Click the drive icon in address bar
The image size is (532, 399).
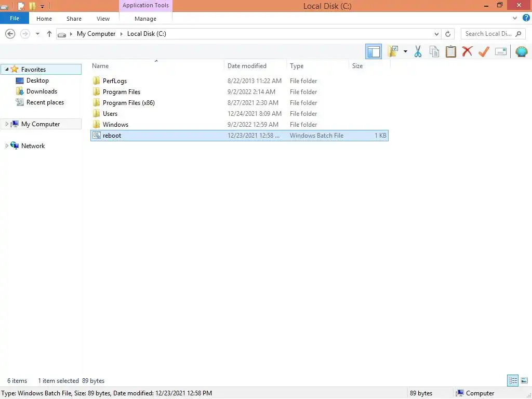[x=62, y=34]
